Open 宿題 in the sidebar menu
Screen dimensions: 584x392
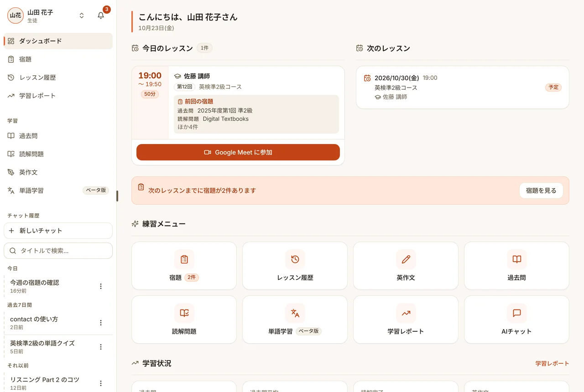(58, 59)
